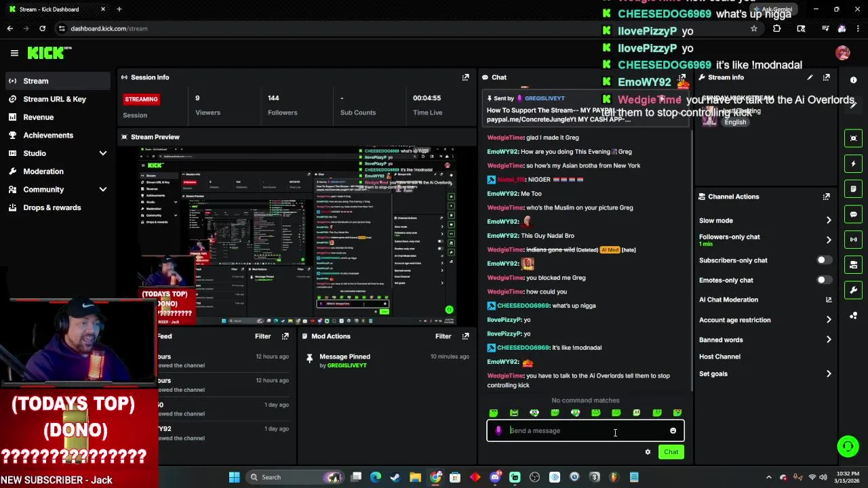Click the green Chat send button
This screenshot has width=868, height=488.
click(671, 452)
